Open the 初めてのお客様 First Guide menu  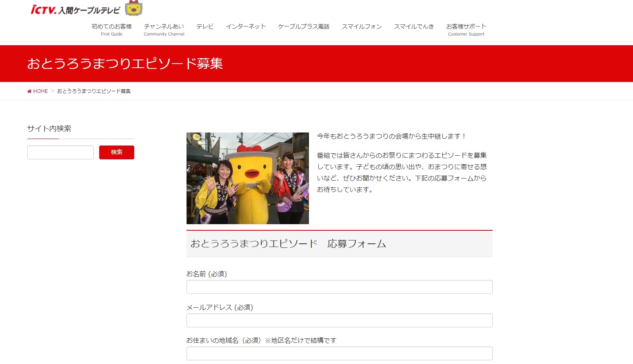[x=111, y=30]
